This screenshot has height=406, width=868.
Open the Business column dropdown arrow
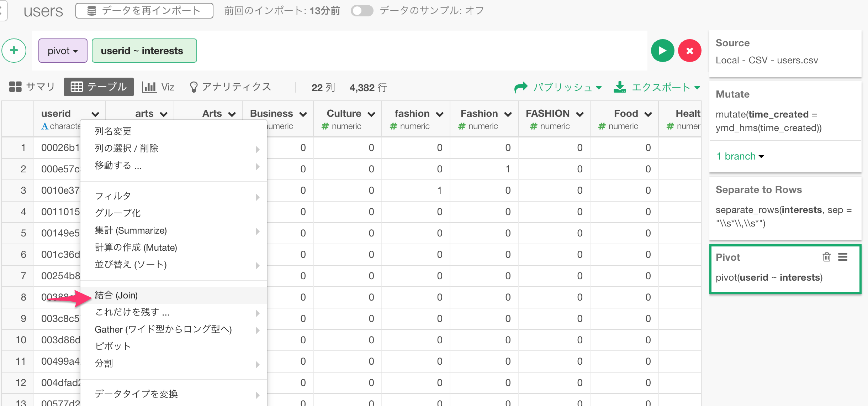tap(303, 114)
